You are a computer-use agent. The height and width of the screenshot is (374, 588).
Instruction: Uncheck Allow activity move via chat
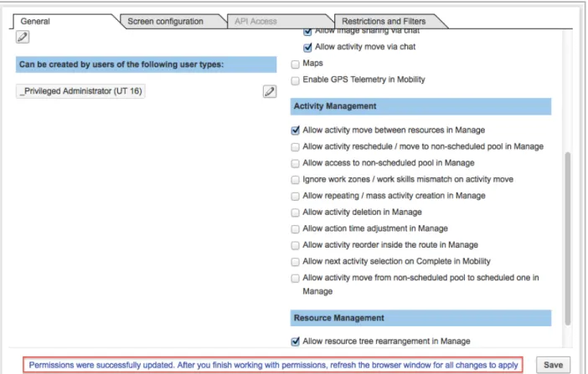pos(307,48)
